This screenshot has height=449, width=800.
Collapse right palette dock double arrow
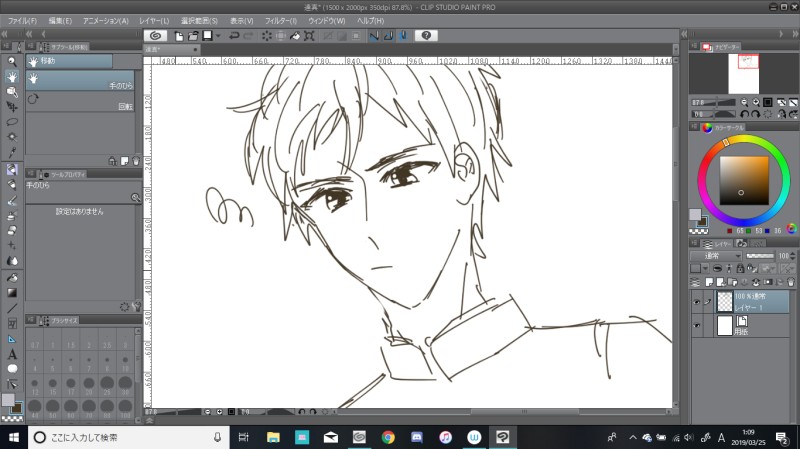(x=795, y=34)
